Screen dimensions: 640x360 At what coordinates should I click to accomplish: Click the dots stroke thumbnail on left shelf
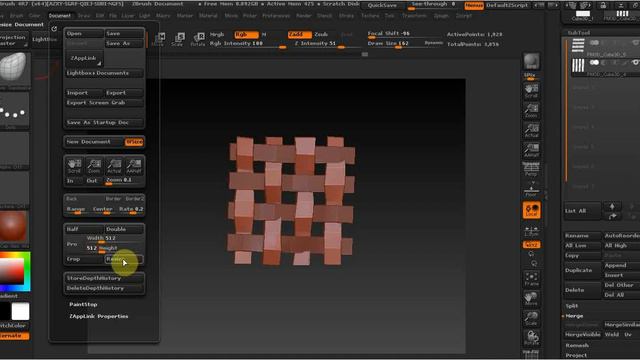pos(15,110)
